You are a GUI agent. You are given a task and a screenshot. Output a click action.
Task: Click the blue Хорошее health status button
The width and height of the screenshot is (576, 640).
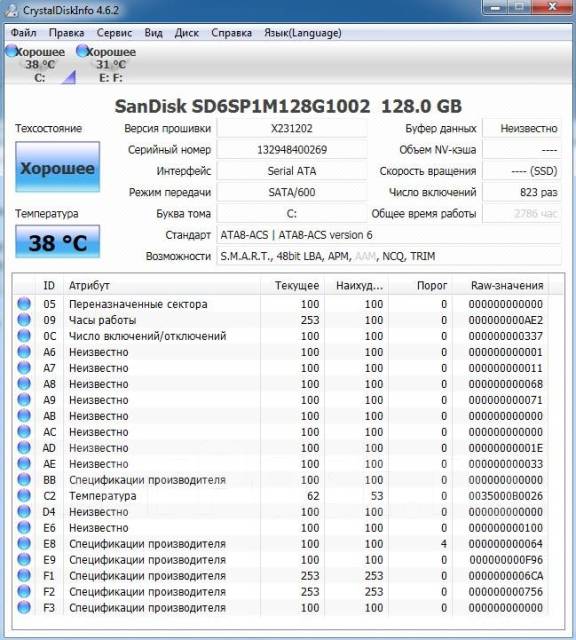click(58, 167)
